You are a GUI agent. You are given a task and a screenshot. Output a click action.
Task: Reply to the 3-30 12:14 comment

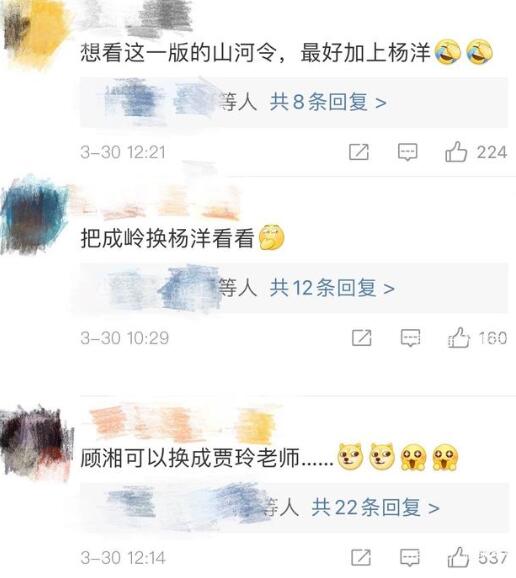[410, 557]
